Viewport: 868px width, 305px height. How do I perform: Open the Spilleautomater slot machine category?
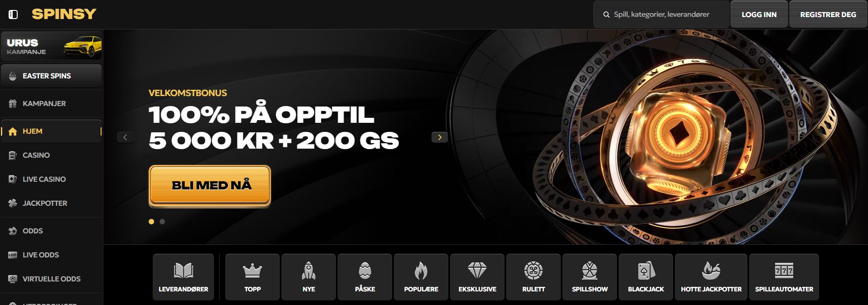pos(784,277)
